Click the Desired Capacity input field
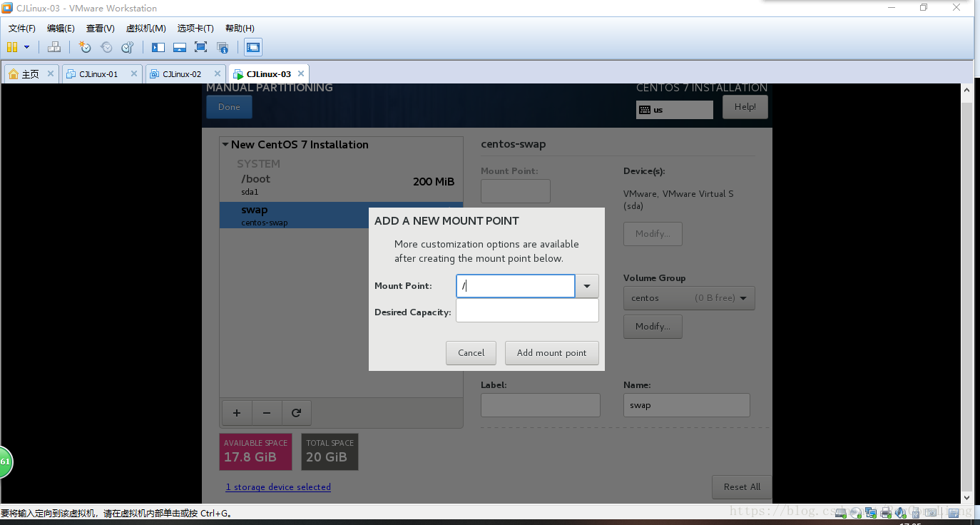The width and height of the screenshot is (980, 525). coord(527,310)
